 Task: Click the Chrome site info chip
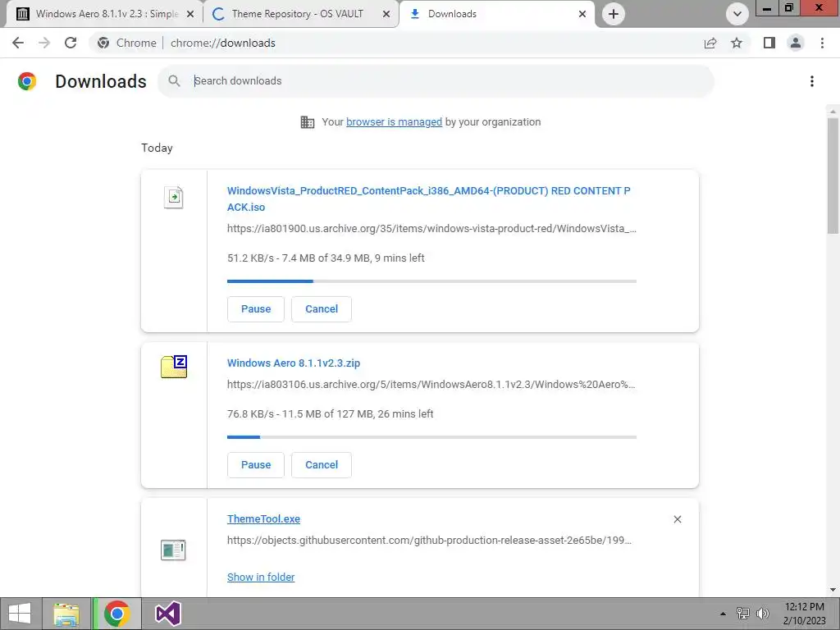pos(127,43)
